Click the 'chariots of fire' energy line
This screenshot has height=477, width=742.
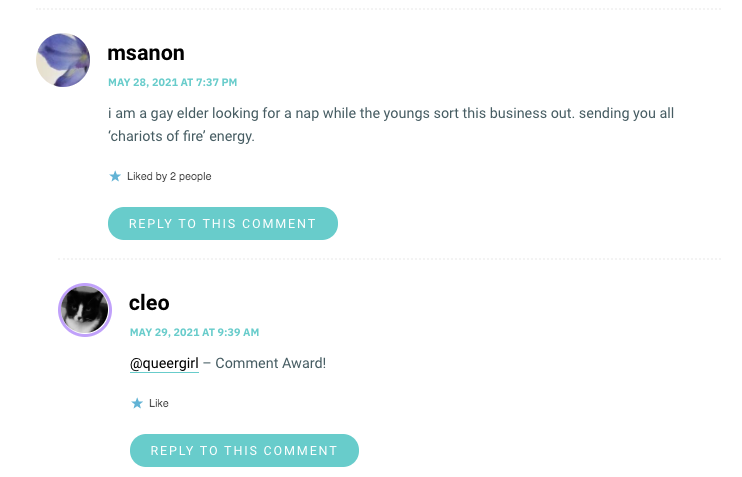181,136
